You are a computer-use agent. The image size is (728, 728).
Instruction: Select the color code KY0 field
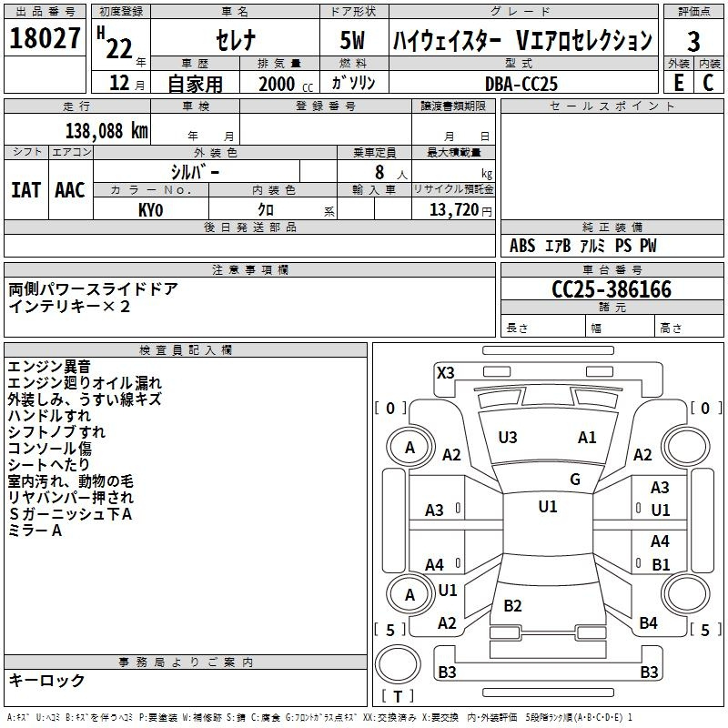click(x=150, y=209)
